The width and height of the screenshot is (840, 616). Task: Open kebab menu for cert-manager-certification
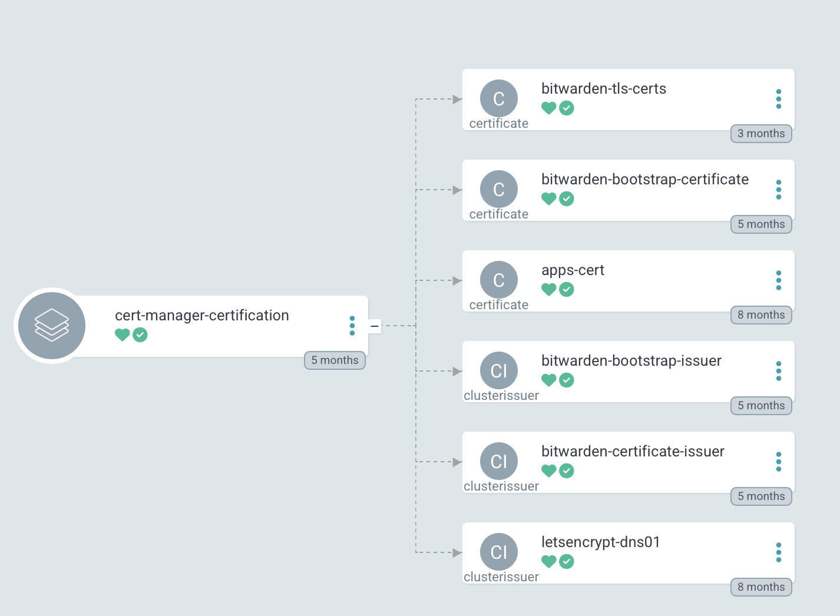352,326
